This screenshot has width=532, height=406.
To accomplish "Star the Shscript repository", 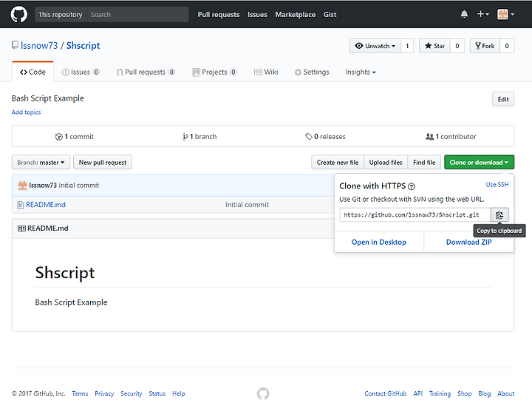I will [x=434, y=46].
